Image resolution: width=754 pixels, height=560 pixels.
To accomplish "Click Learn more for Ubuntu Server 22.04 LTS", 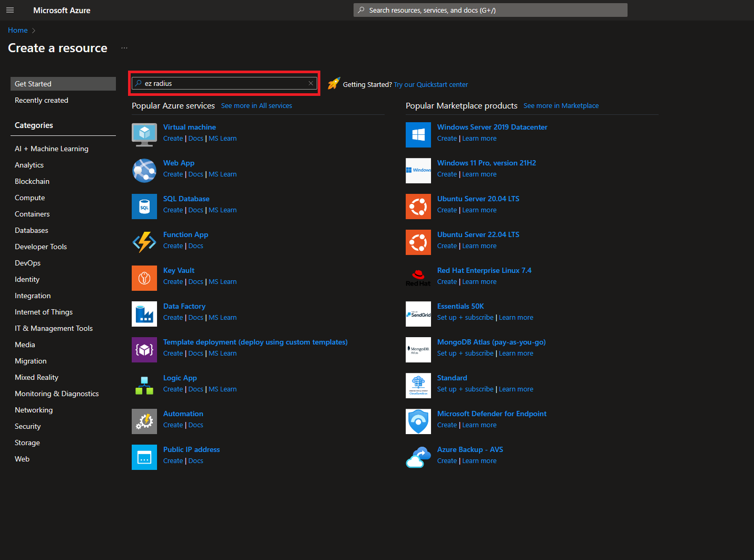I will (x=479, y=245).
